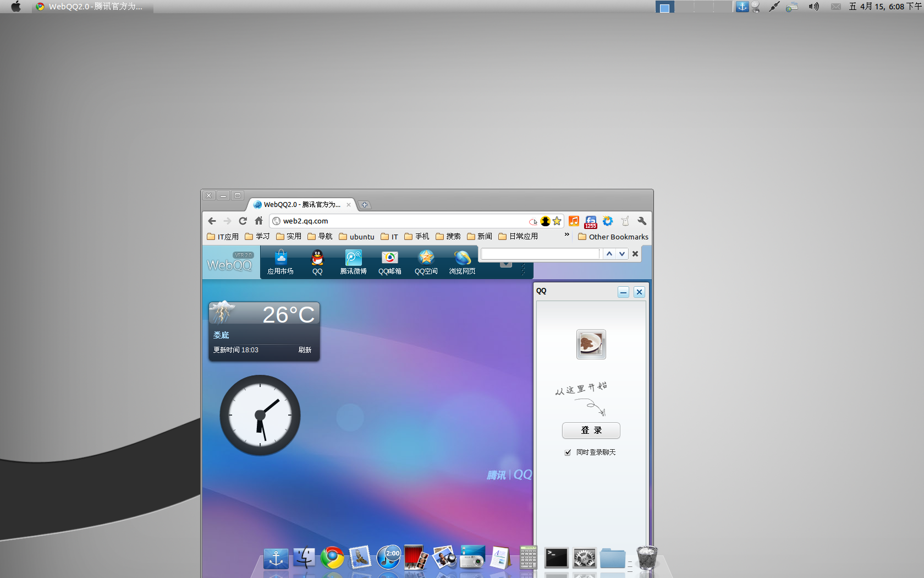
Task: Open the mail envelope indicator
Action: [836, 7]
